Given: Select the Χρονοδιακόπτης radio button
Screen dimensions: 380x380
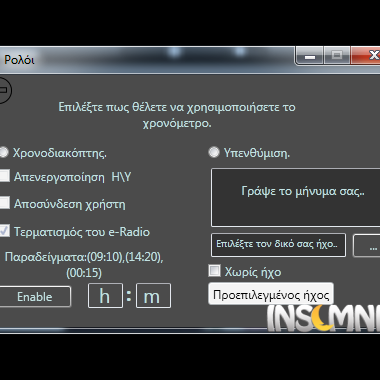Looking at the screenshot, I should pos(3,152).
